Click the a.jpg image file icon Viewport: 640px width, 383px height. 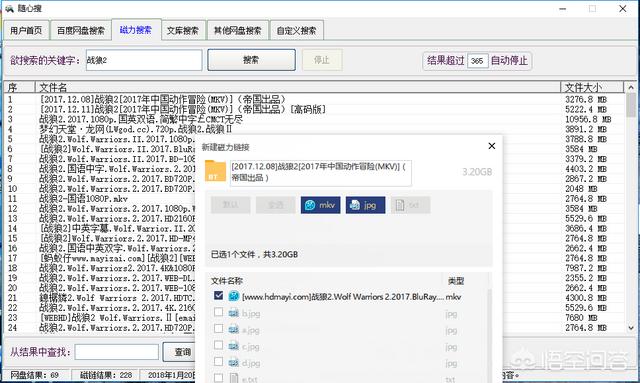click(233, 330)
